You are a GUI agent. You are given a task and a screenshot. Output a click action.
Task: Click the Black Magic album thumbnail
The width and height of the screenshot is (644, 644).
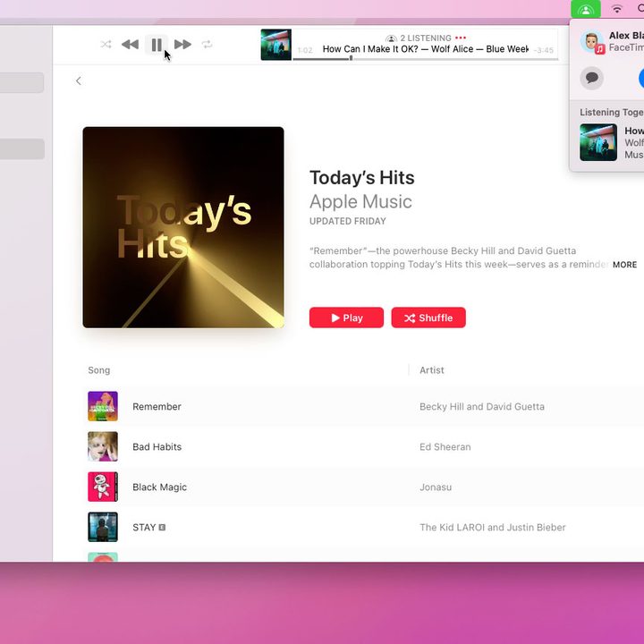(103, 487)
